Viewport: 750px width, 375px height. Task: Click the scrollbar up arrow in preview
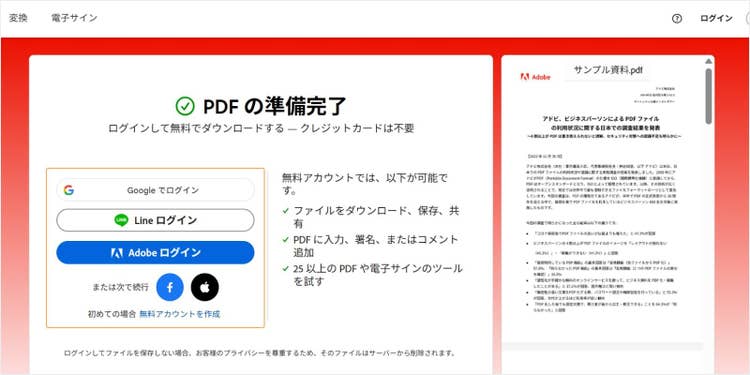click(x=708, y=61)
